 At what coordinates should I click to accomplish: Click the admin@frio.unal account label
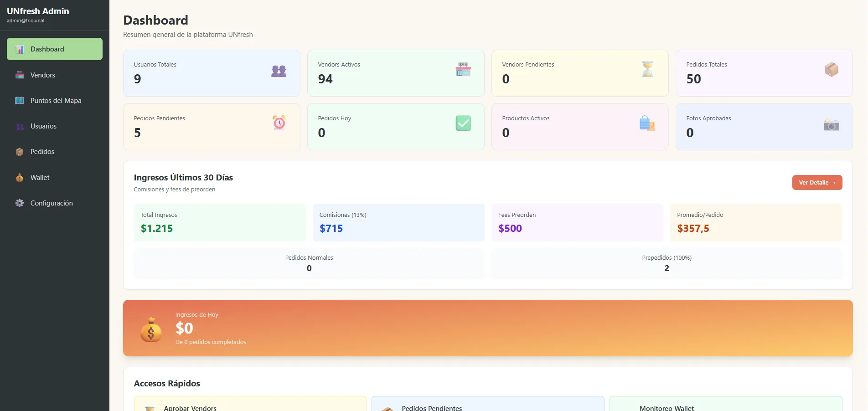(25, 20)
